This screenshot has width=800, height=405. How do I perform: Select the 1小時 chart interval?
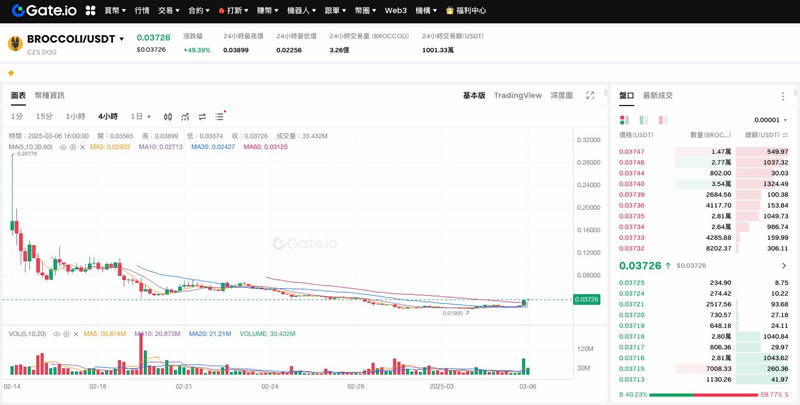(x=76, y=117)
